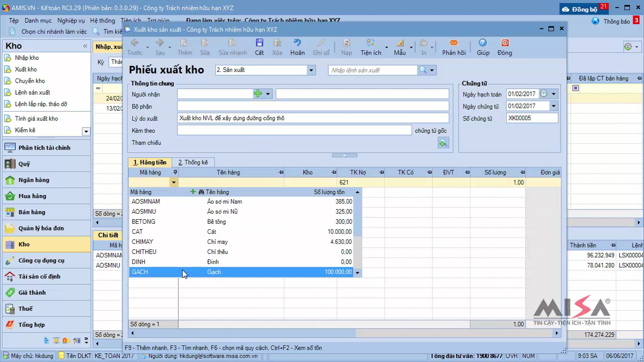644x362 pixels.
Task: Toggle pin on Kho column
Action: 334,172
